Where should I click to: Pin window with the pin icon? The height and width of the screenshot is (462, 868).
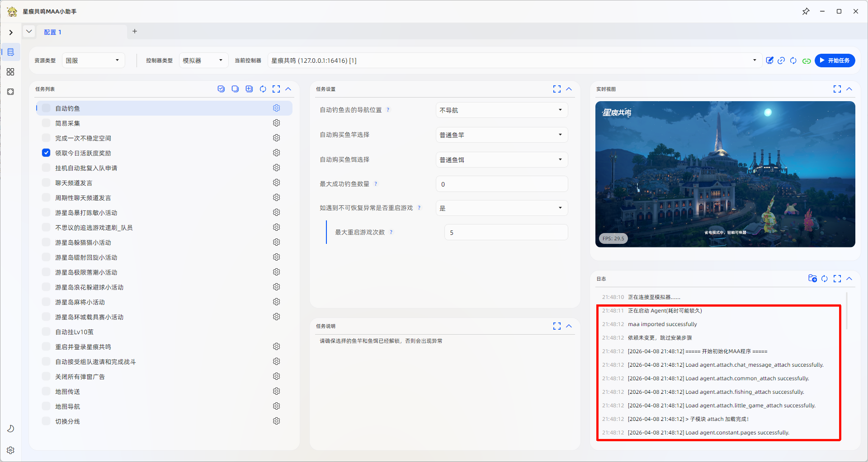pyautogui.click(x=806, y=11)
